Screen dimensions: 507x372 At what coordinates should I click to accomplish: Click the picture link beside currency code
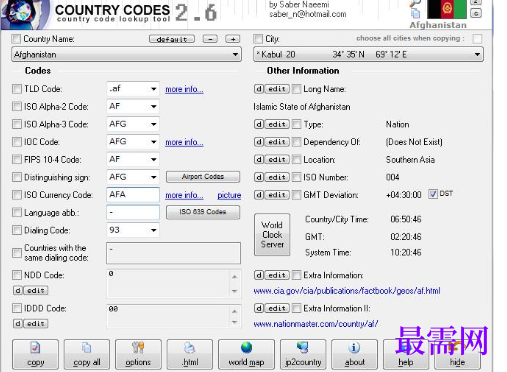coord(229,195)
